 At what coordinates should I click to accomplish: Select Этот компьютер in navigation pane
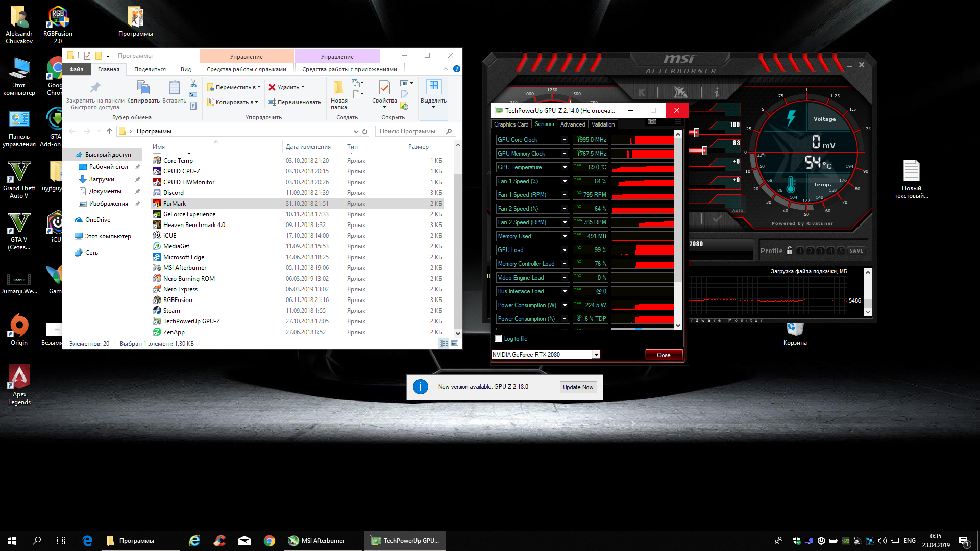point(108,236)
